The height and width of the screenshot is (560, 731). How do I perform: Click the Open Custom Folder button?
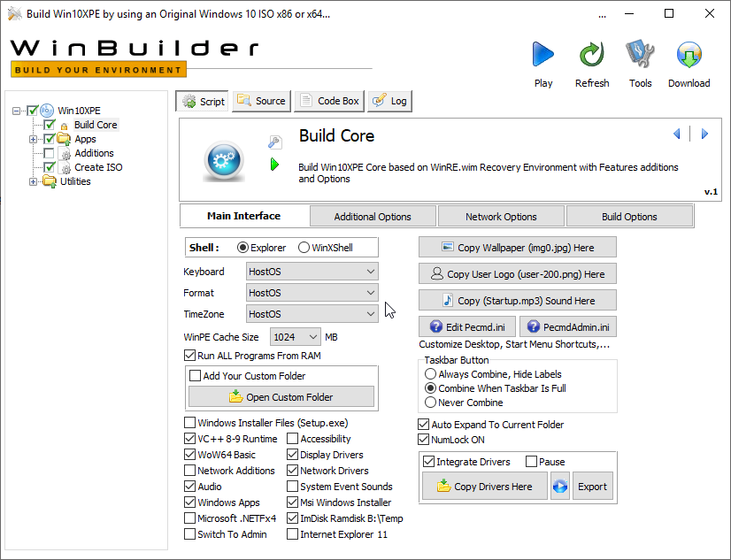tap(281, 396)
